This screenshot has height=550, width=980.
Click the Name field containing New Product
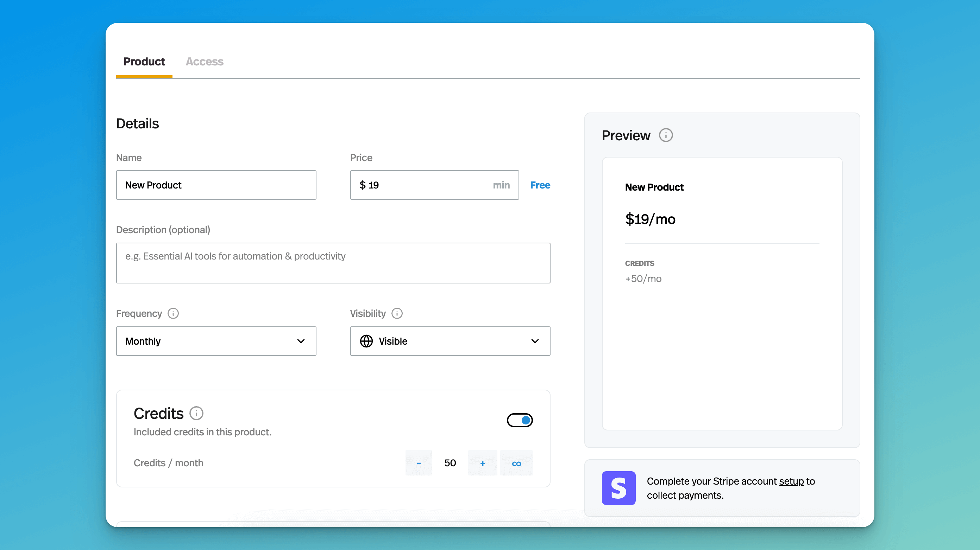pyautogui.click(x=216, y=185)
